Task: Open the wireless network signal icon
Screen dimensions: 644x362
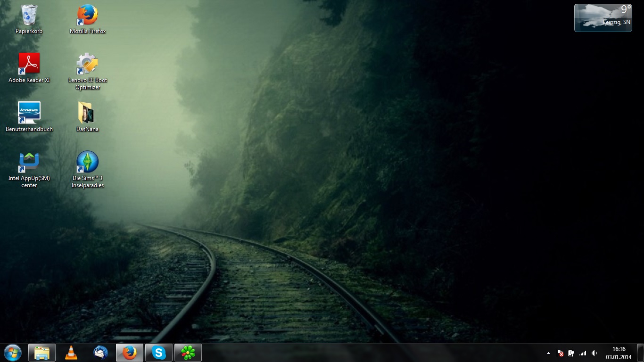Action: (583, 353)
